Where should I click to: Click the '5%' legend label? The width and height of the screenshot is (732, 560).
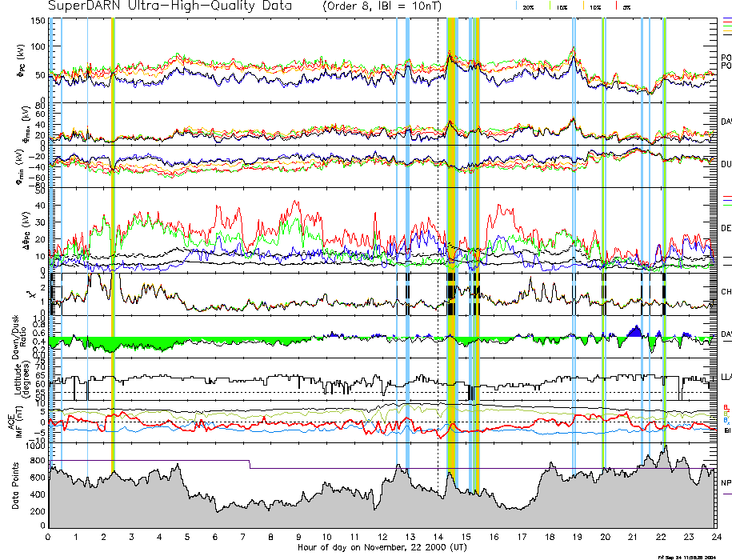coord(626,8)
